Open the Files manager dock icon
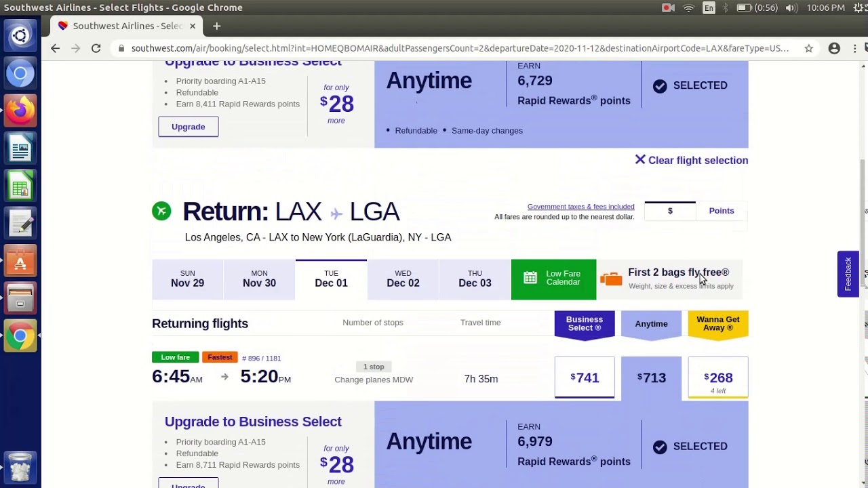The height and width of the screenshot is (488, 868). pos(20,298)
